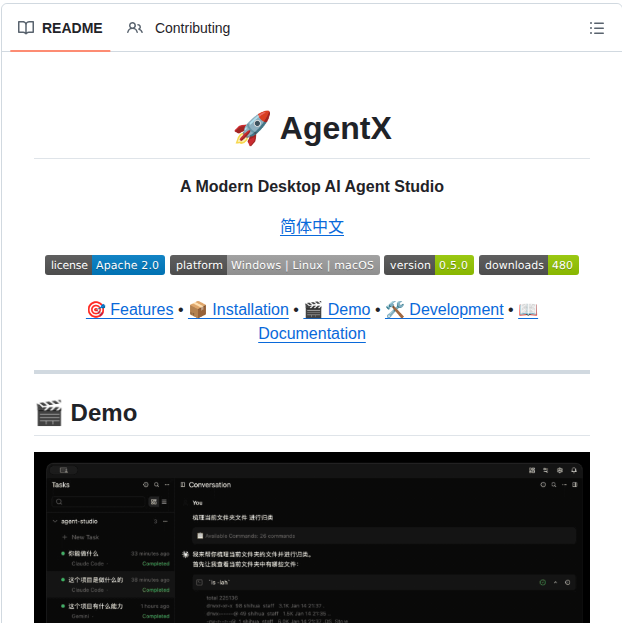Open the 简体中文 translation link
Screen dimensions: 622x623
312,226
